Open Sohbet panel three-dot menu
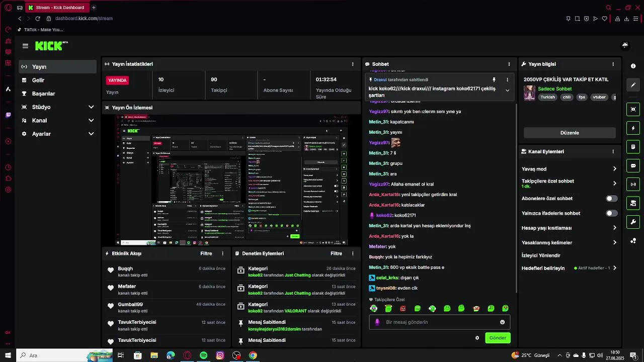644x362 pixels. 509,64
